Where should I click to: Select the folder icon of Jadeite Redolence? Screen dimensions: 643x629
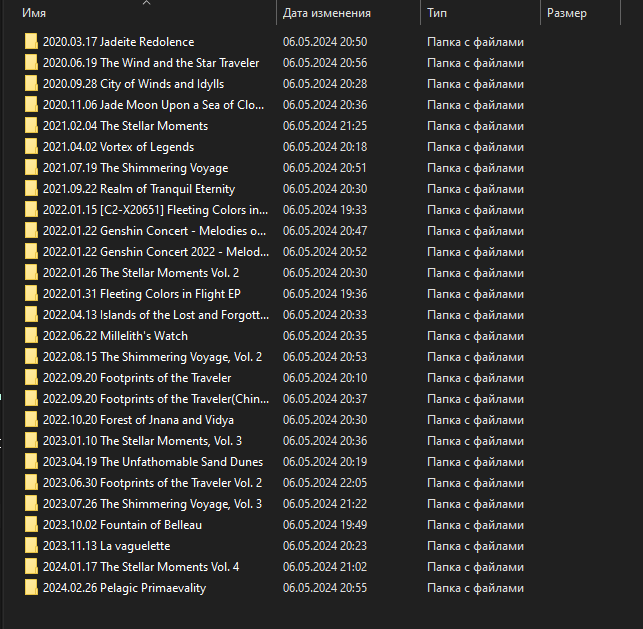pyautogui.click(x=31, y=42)
